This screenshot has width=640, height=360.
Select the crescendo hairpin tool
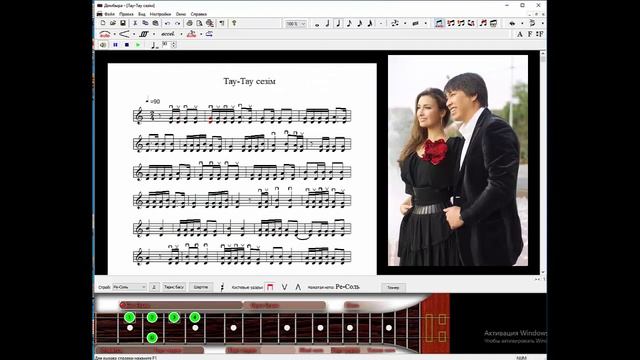(124, 34)
